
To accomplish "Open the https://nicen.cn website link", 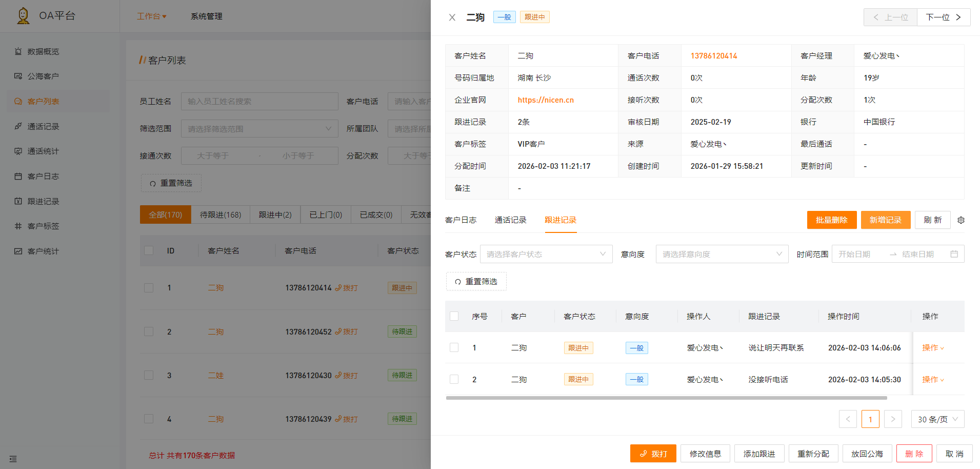I will (546, 100).
